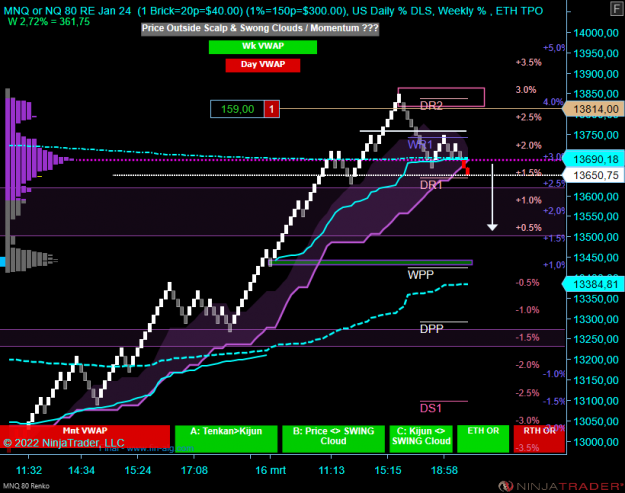Select the B: Price <> SWING Cloud box
The image size is (625, 493).
[x=333, y=438]
